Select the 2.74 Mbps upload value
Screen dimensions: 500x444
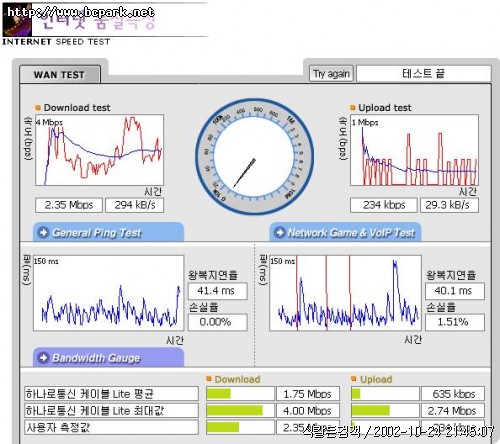[x=453, y=410]
